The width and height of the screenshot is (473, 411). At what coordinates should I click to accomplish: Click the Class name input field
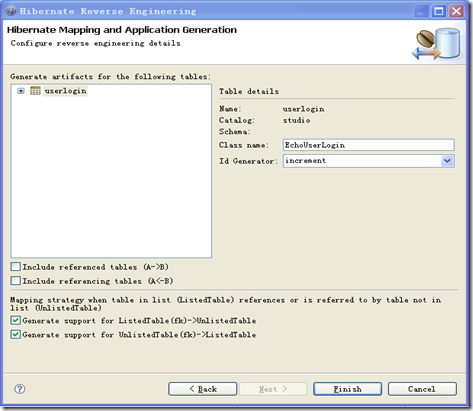[368, 145]
